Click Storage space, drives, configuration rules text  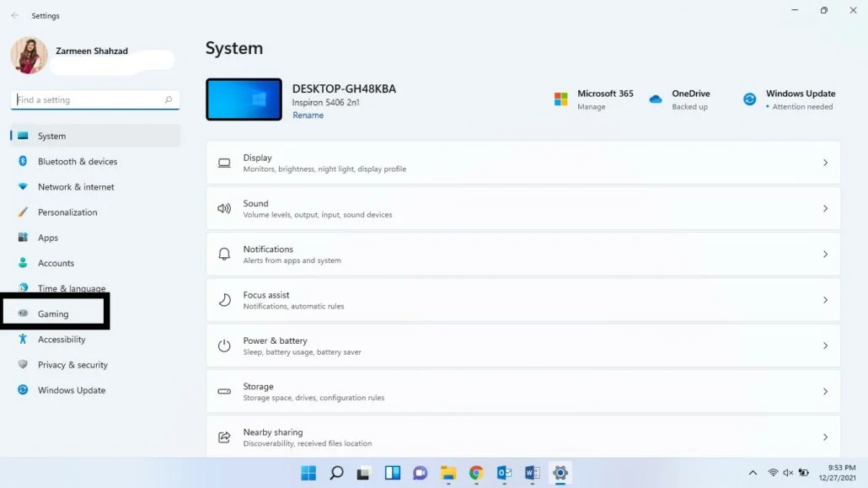tap(313, 398)
